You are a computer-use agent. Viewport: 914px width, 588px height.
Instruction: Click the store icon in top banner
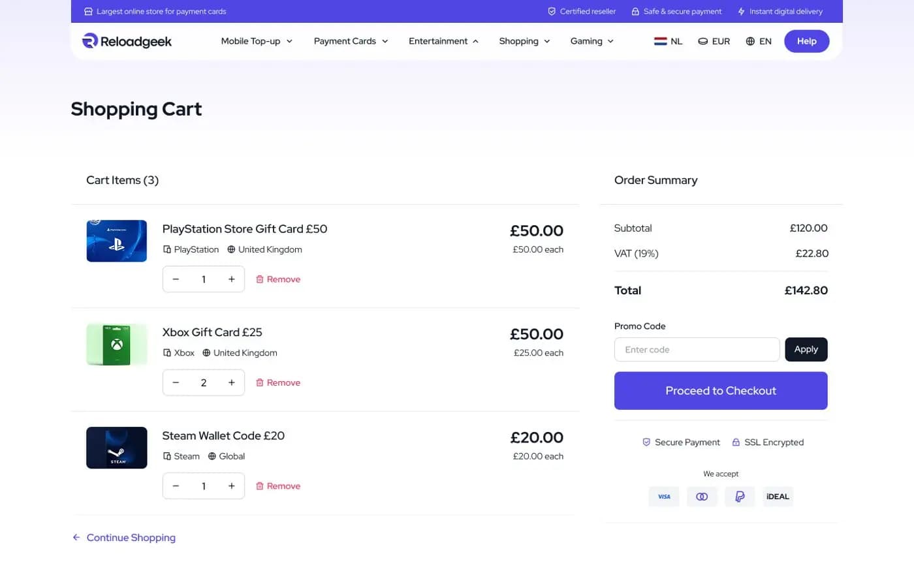coord(88,11)
